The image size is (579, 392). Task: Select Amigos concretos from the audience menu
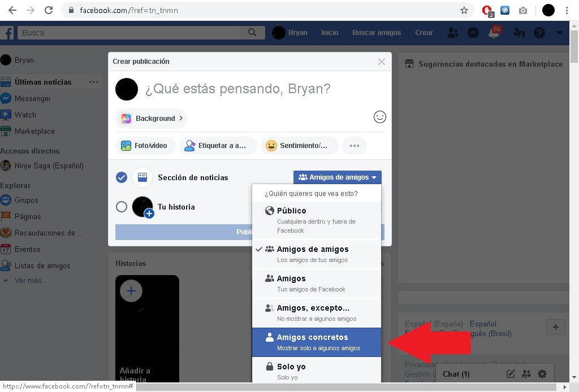click(x=316, y=341)
